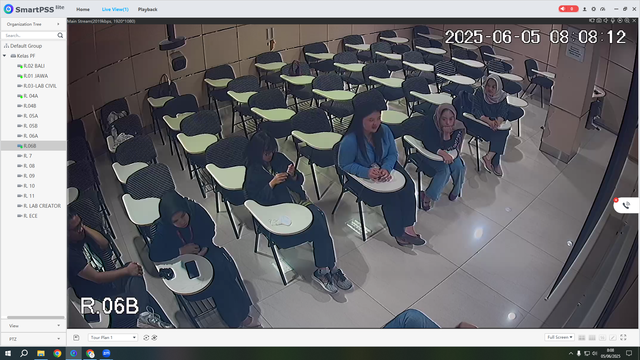Select camera R. 08
Screen dimensions: 640x360
(29, 166)
